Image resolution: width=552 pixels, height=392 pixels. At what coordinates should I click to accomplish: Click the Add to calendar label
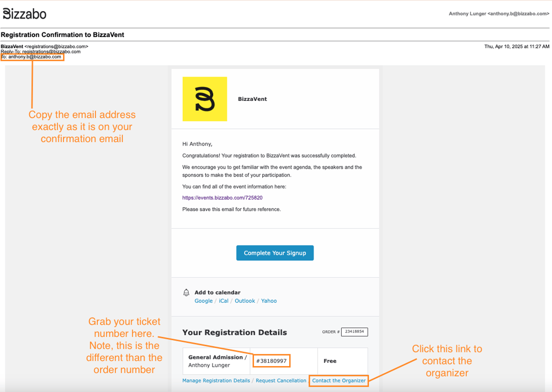(217, 293)
